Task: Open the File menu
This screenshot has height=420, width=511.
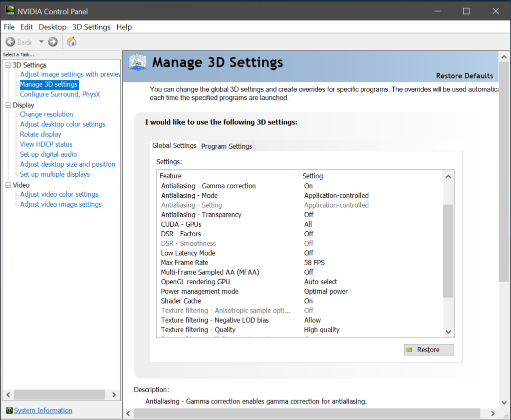Action: tap(8, 27)
